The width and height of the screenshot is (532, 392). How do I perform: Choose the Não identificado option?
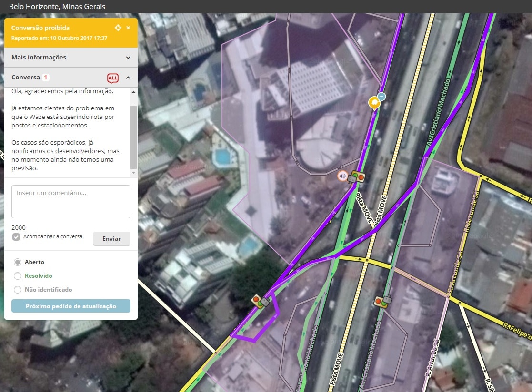pos(18,290)
